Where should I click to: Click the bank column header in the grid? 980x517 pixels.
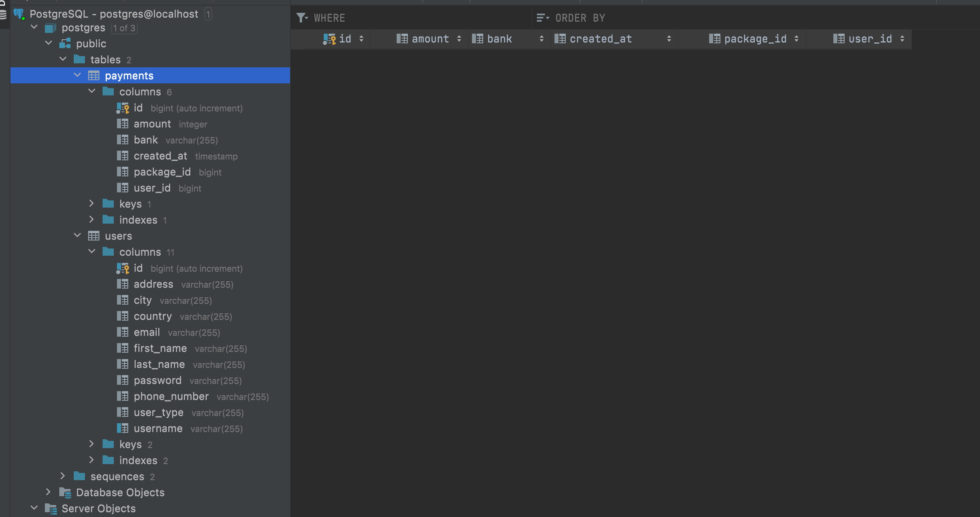(499, 38)
